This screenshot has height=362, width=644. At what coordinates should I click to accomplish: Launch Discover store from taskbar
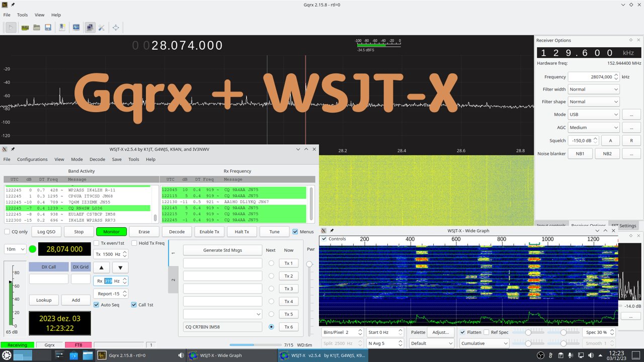pos(73,355)
